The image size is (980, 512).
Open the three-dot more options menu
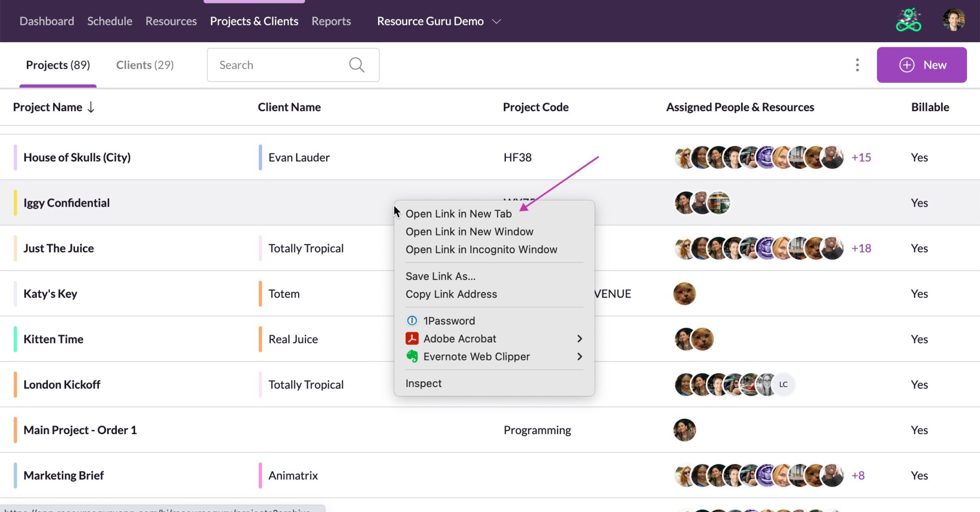pos(857,65)
